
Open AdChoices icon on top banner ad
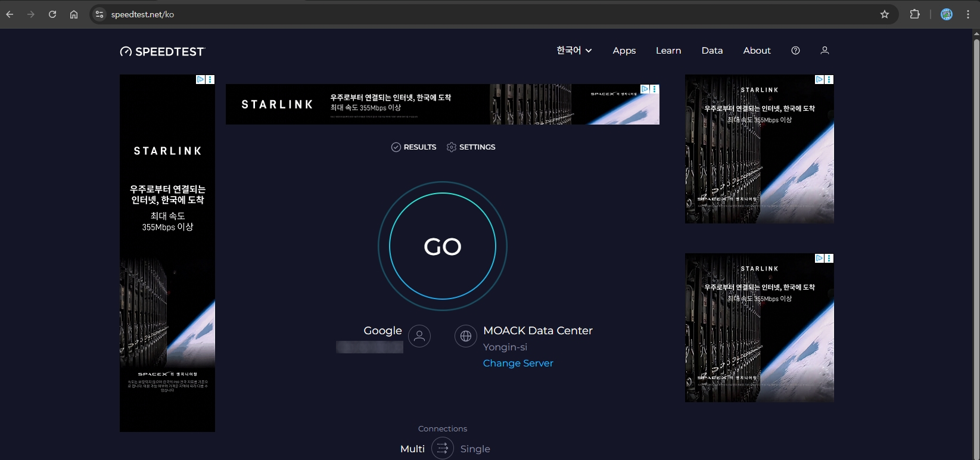pyautogui.click(x=645, y=89)
